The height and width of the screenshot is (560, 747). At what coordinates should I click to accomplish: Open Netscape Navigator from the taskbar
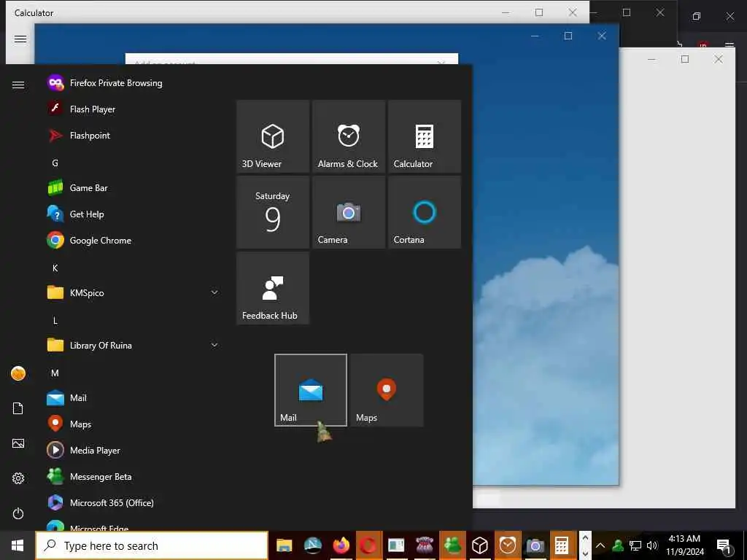(312, 545)
